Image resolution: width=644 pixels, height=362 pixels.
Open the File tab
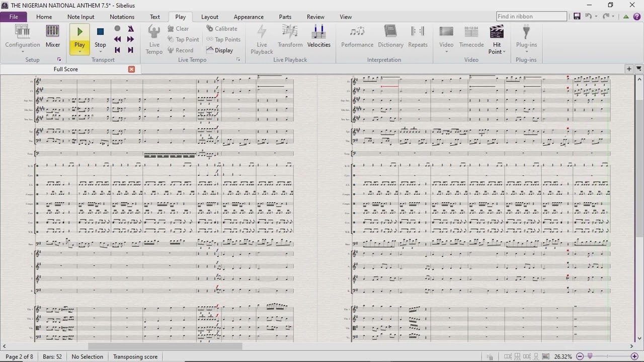[x=14, y=17]
